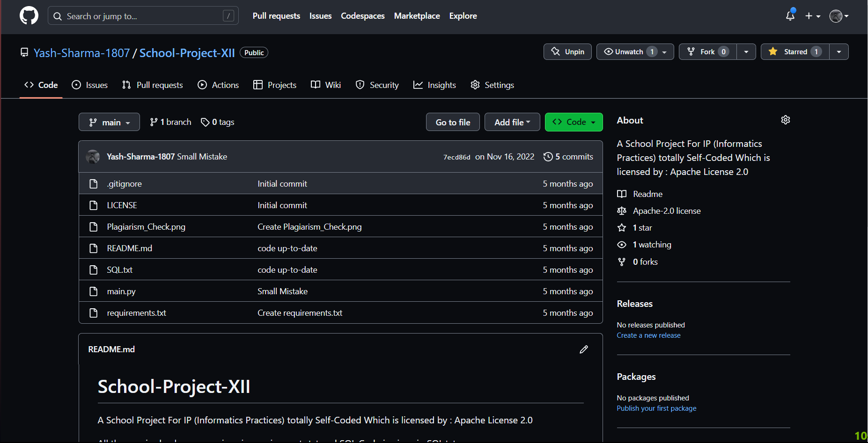Screen dimensions: 868x443
Task: Open the notifications bell
Action: 790,16
